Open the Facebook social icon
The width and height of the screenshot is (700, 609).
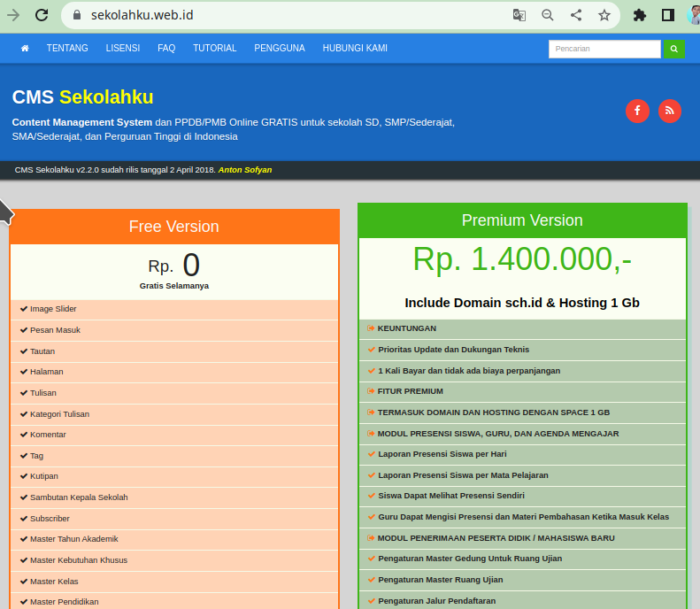(637, 111)
